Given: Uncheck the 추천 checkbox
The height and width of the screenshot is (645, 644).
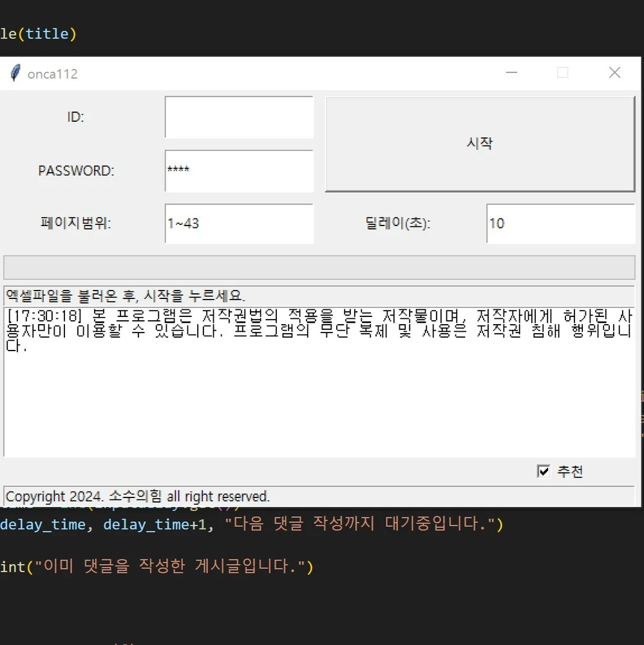Looking at the screenshot, I should click(544, 471).
